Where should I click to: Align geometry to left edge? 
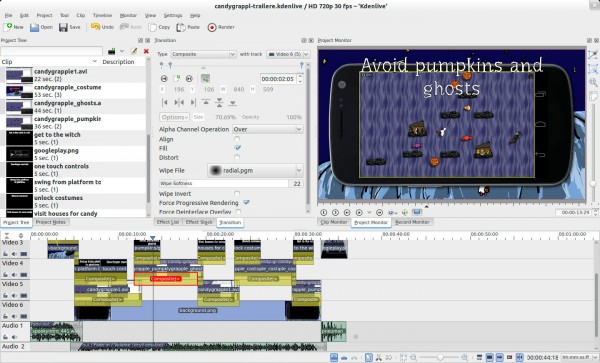coord(165,102)
